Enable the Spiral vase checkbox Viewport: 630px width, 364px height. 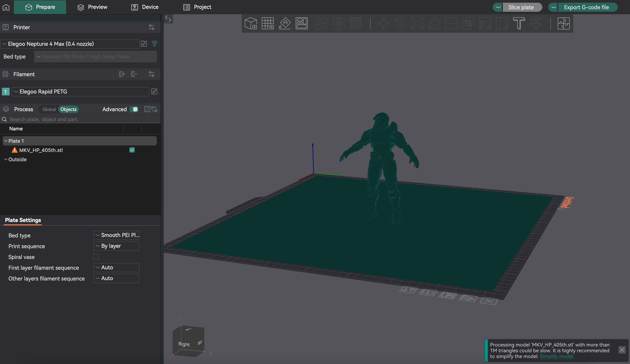click(x=96, y=257)
